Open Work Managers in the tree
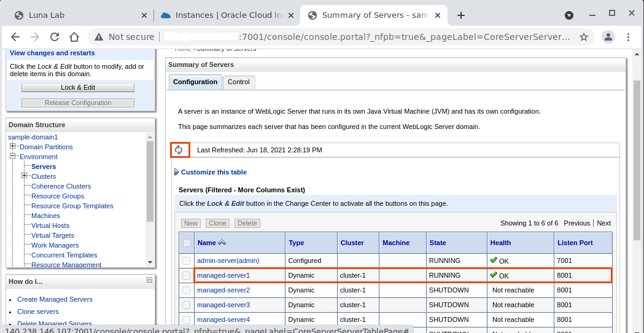The width and height of the screenshot is (644, 333). point(55,245)
